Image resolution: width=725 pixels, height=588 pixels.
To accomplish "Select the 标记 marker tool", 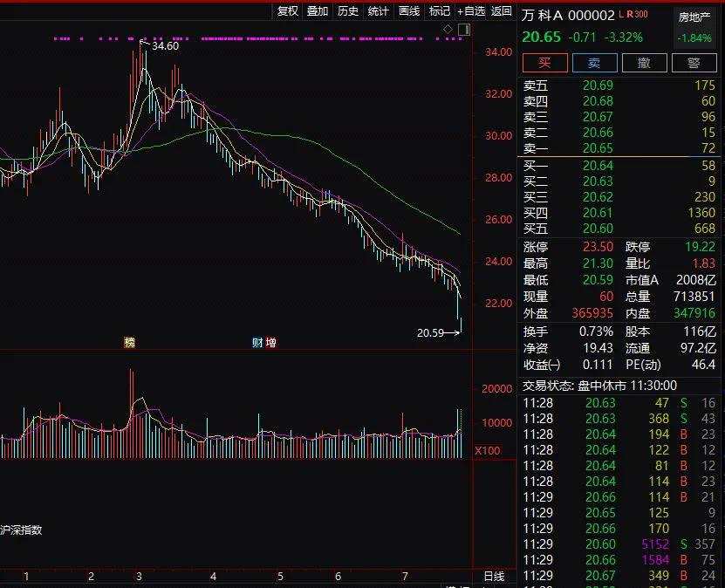I will [x=439, y=10].
